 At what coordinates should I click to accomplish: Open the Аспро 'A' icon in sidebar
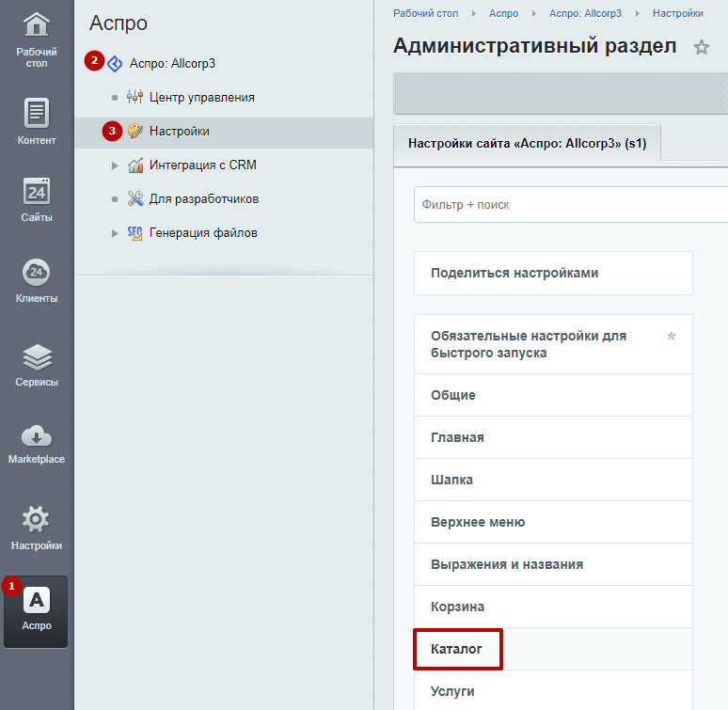(37, 600)
